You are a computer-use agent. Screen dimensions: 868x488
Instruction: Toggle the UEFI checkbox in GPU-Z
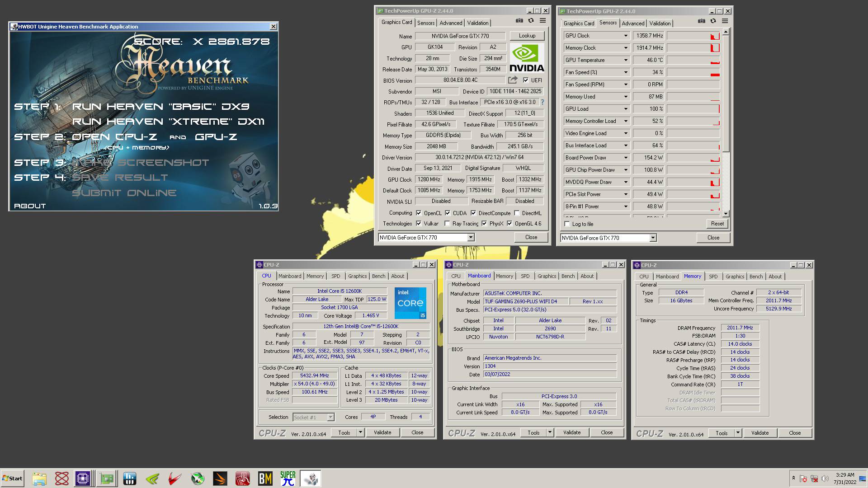click(x=526, y=80)
